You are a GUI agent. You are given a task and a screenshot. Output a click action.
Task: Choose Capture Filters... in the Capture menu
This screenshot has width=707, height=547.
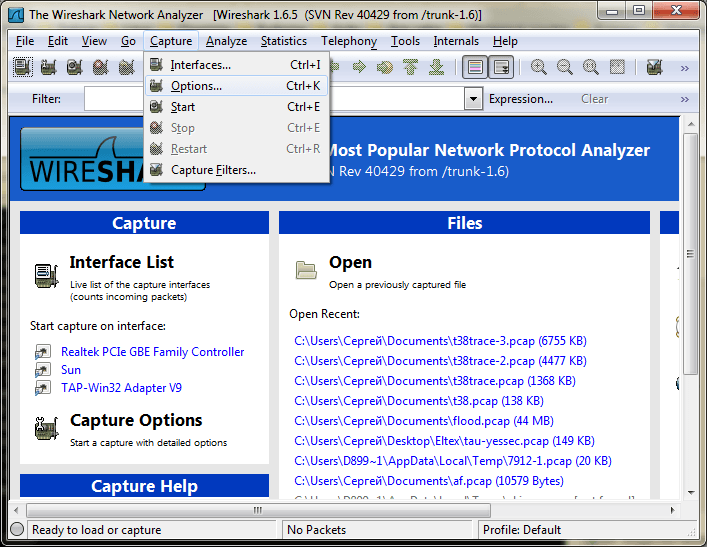pyautogui.click(x=236, y=170)
